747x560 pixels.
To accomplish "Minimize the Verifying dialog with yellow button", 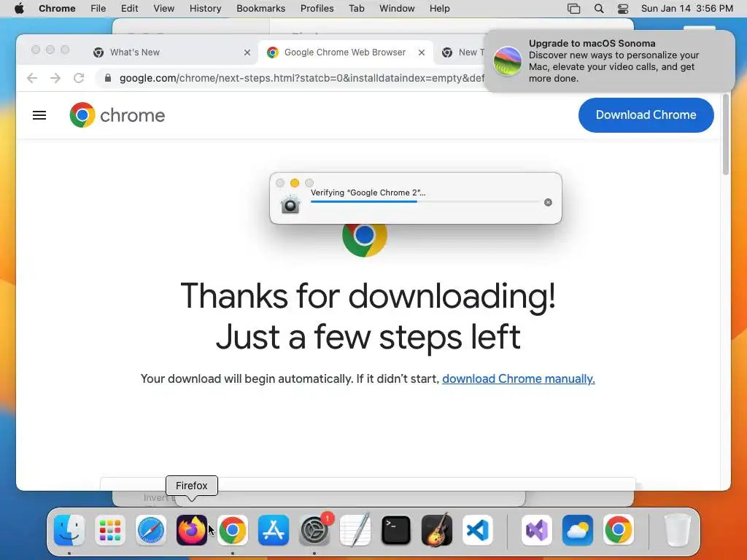I will coord(295,183).
